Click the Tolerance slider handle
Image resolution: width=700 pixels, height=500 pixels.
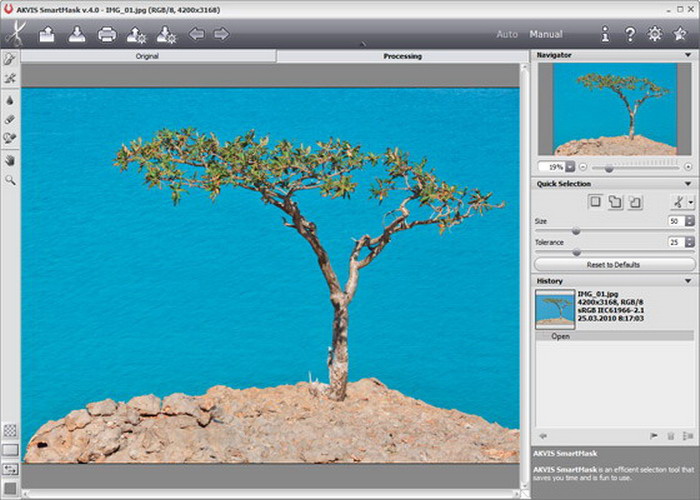[576, 251]
